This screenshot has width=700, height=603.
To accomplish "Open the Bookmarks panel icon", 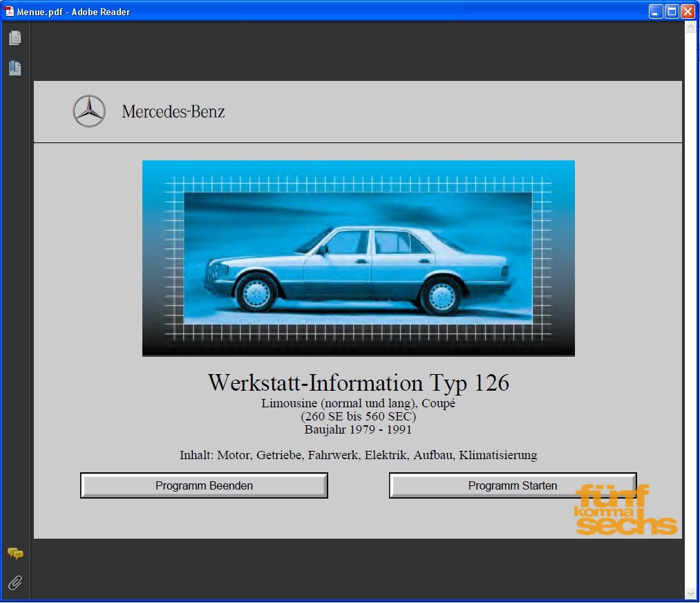I will pyautogui.click(x=15, y=68).
